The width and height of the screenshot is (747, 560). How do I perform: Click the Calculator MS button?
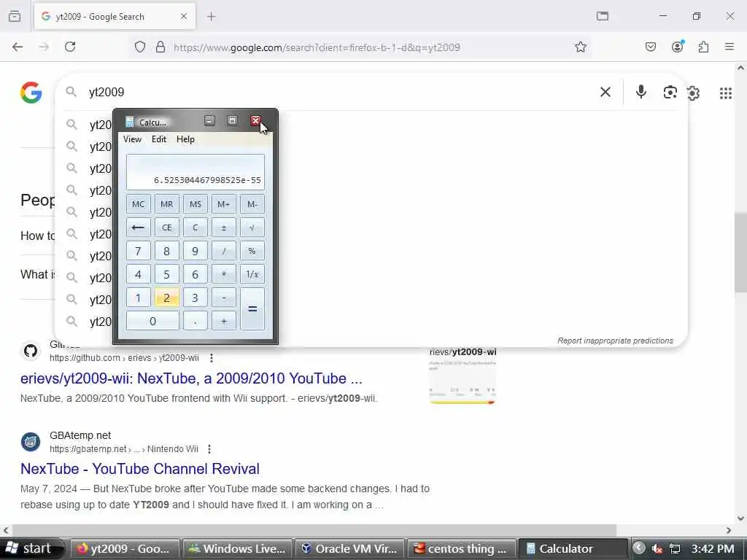[x=196, y=204]
